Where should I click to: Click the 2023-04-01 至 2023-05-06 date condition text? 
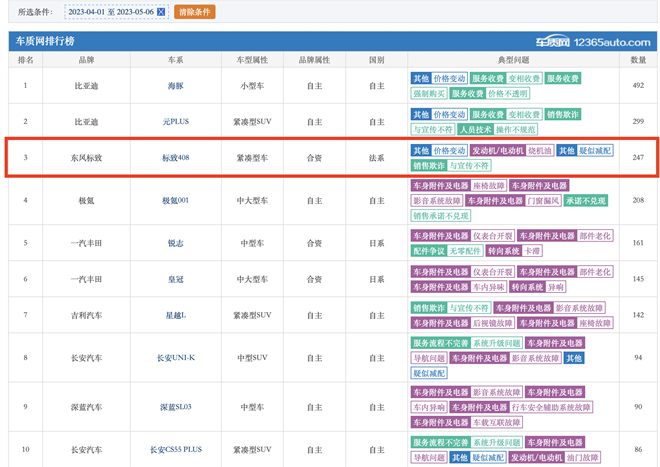111,12
